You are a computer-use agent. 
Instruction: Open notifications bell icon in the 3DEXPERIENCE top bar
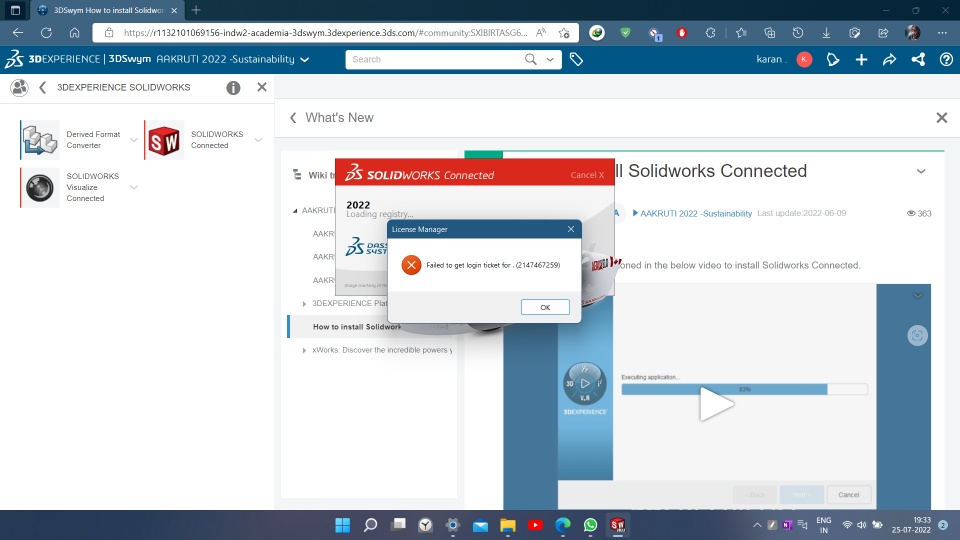point(833,59)
